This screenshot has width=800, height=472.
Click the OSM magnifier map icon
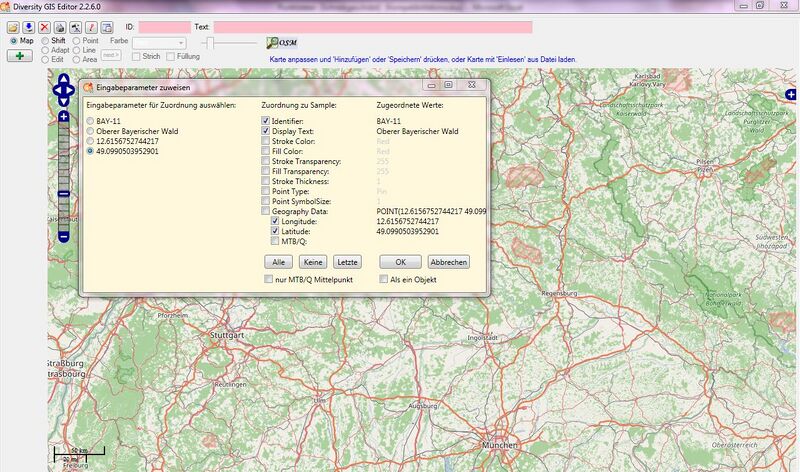coord(282,43)
